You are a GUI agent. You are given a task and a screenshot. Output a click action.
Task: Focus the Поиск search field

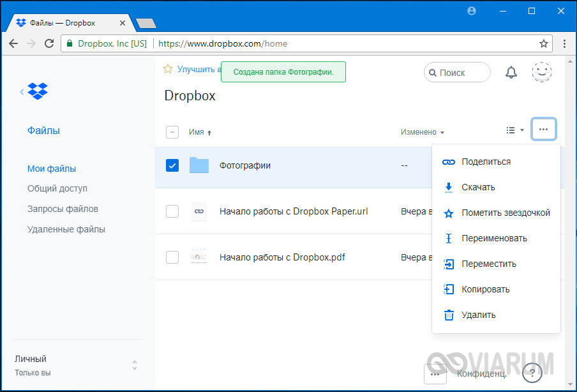click(457, 72)
